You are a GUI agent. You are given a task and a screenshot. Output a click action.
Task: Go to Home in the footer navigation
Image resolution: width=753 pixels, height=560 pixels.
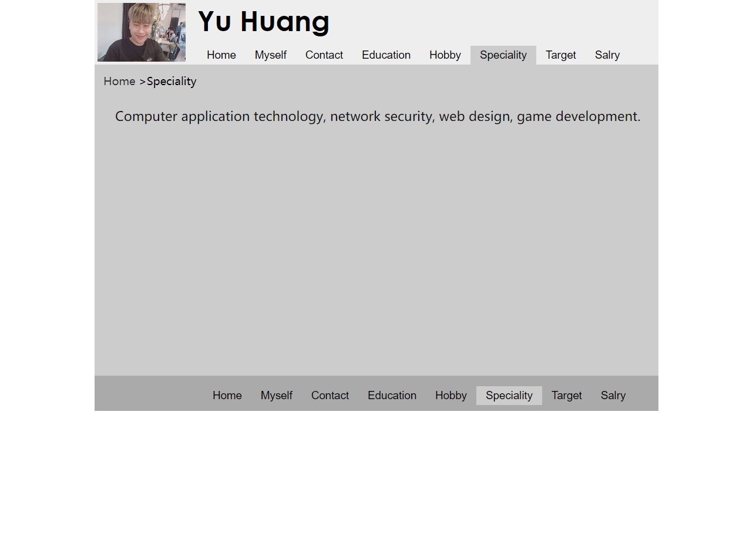[227, 396]
